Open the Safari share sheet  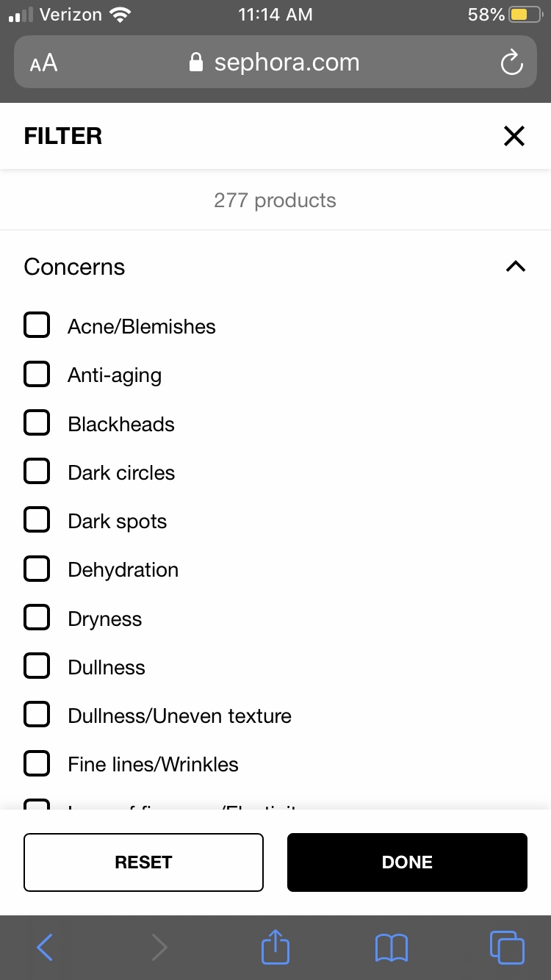[275, 948]
